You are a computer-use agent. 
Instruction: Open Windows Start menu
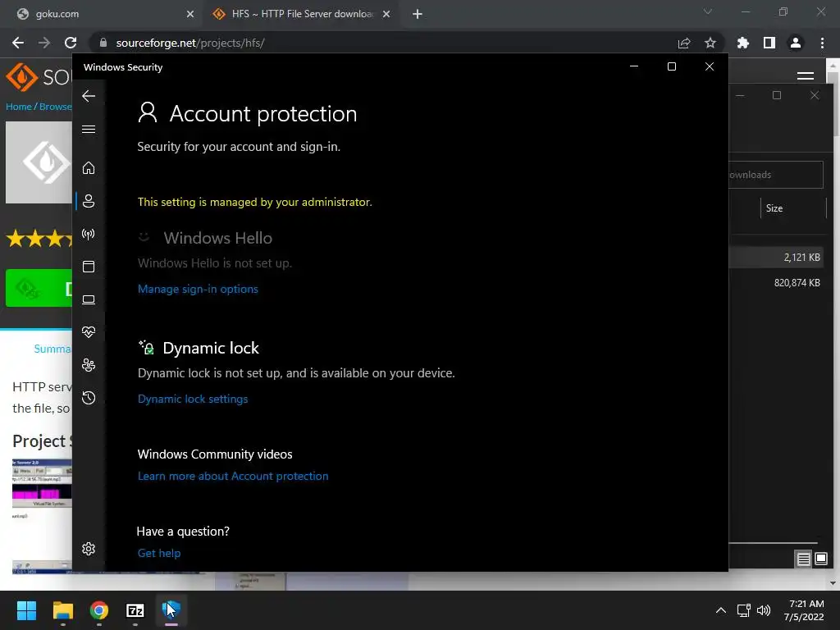coord(26,610)
